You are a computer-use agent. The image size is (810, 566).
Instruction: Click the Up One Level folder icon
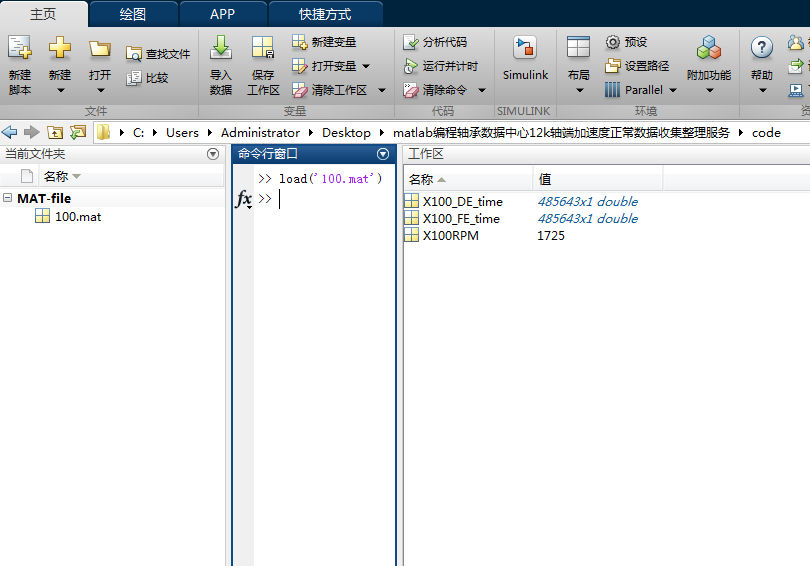tap(55, 133)
